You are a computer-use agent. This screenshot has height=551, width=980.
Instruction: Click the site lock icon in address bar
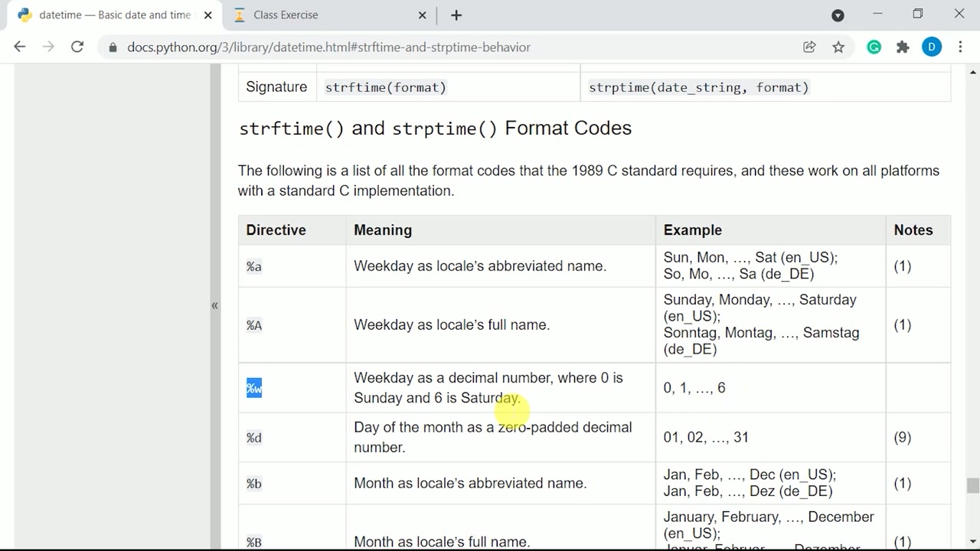113,47
